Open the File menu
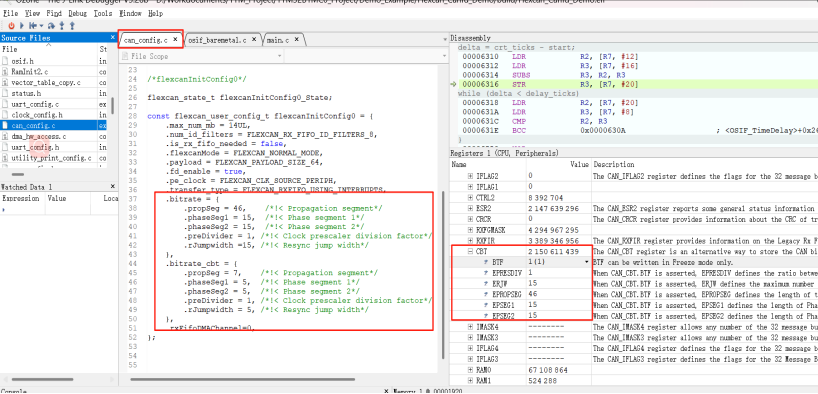Viewport: 818px width, 394px height. (11, 13)
